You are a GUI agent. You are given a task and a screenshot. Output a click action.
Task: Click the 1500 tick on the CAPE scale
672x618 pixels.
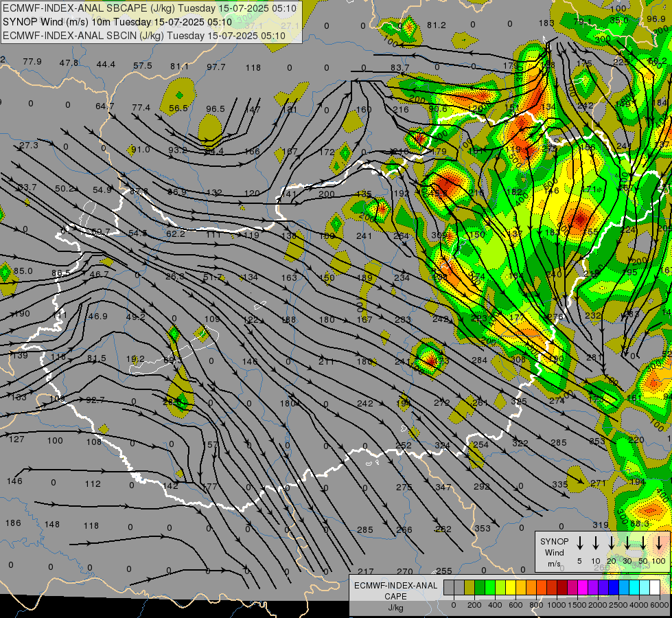(577, 605)
